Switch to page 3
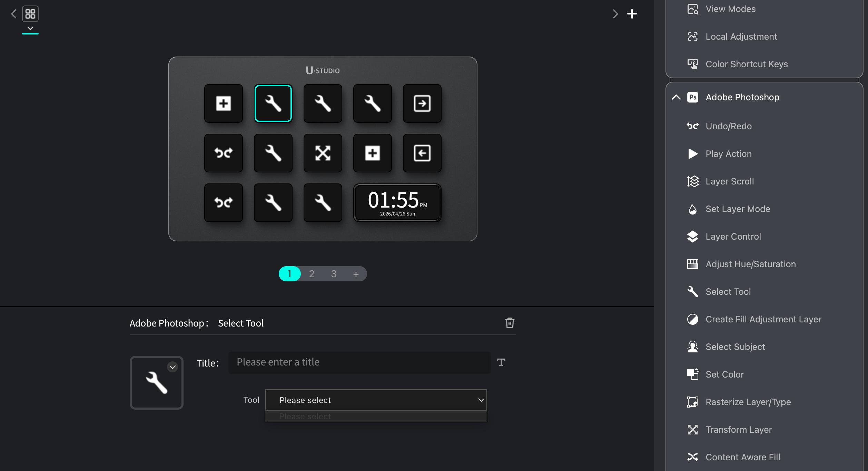868x471 pixels. tap(333, 273)
